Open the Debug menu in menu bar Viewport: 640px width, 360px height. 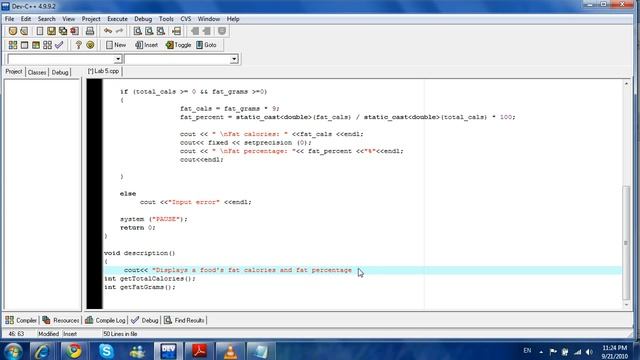coord(143,19)
